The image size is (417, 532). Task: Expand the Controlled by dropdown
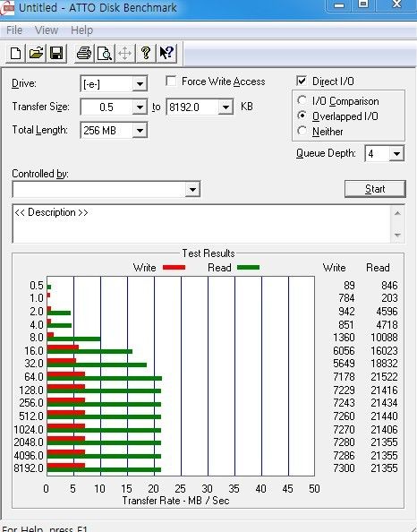(192, 189)
